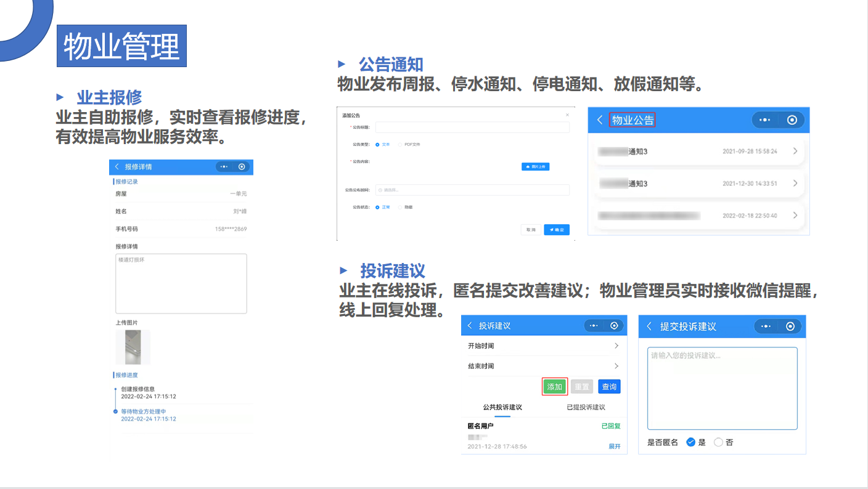Click the phone number 158****2869
The height and width of the screenshot is (489, 868).
231,229
